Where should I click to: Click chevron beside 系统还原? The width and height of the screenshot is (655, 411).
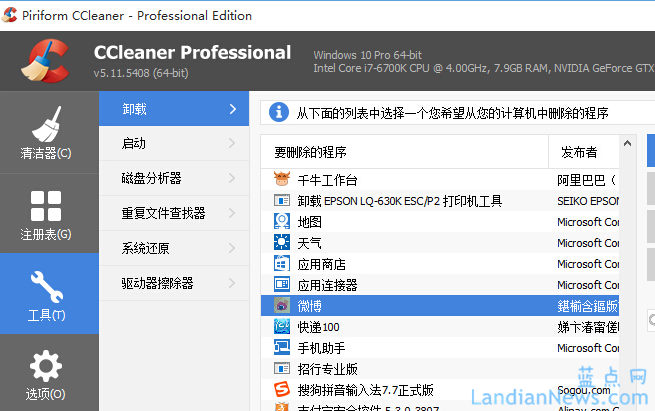[233, 248]
